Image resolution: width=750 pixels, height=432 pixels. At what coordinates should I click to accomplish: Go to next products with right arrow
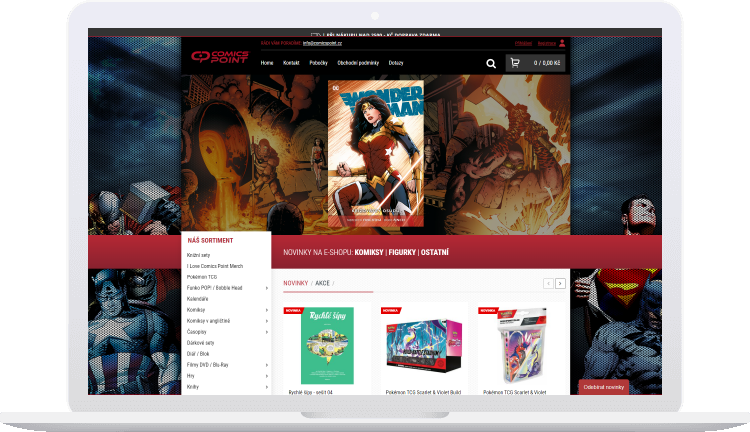(560, 284)
